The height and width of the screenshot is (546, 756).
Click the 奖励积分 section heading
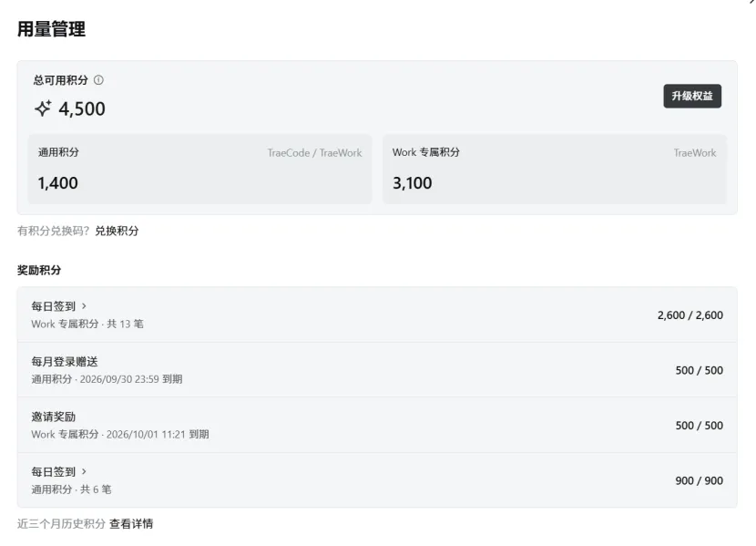tap(39, 270)
